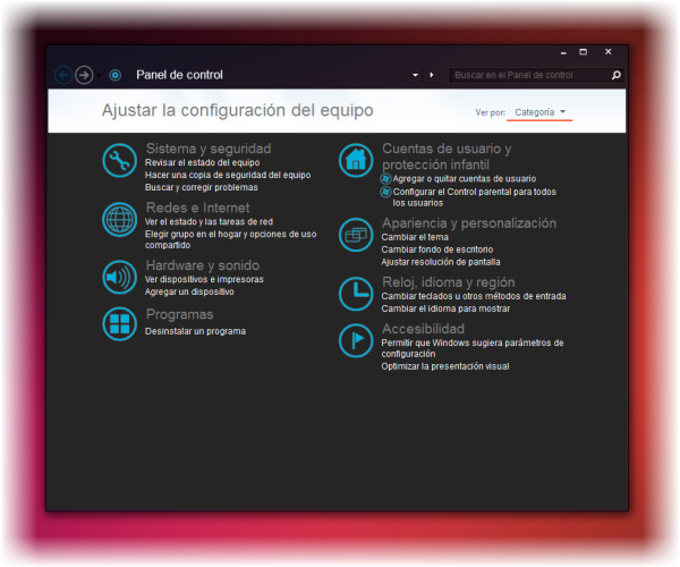Minimize the Panel de control window

coord(563,52)
